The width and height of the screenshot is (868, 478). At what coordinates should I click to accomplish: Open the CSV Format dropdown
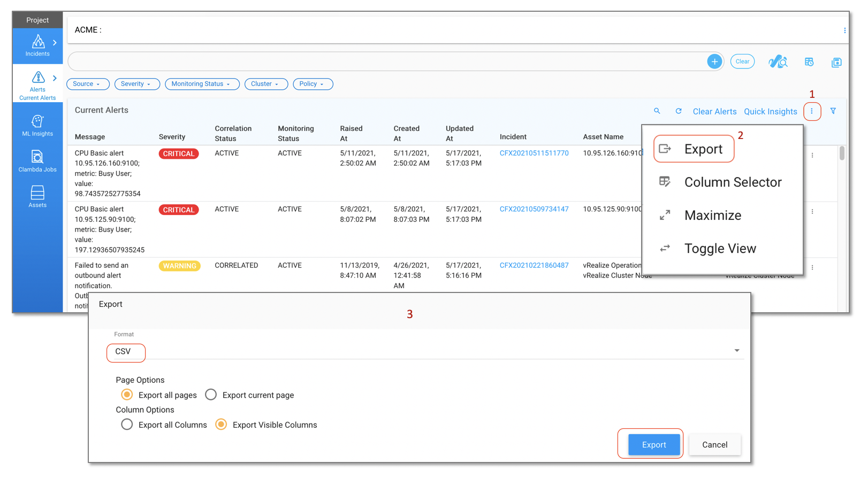click(x=425, y=351)
